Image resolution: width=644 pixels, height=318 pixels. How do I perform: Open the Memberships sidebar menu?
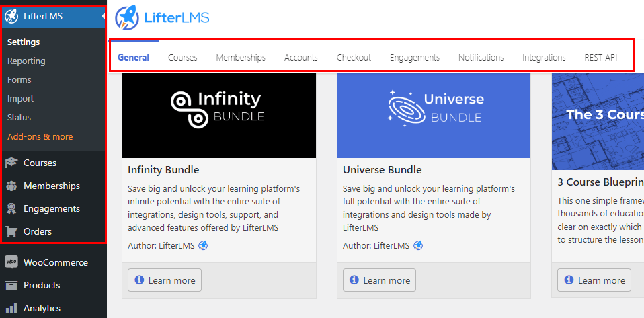pos(53,186)
